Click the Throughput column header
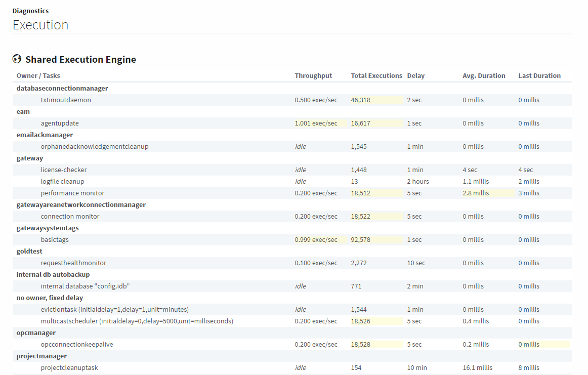Screen dimensions: 588x375 click(x=313, y=76)
